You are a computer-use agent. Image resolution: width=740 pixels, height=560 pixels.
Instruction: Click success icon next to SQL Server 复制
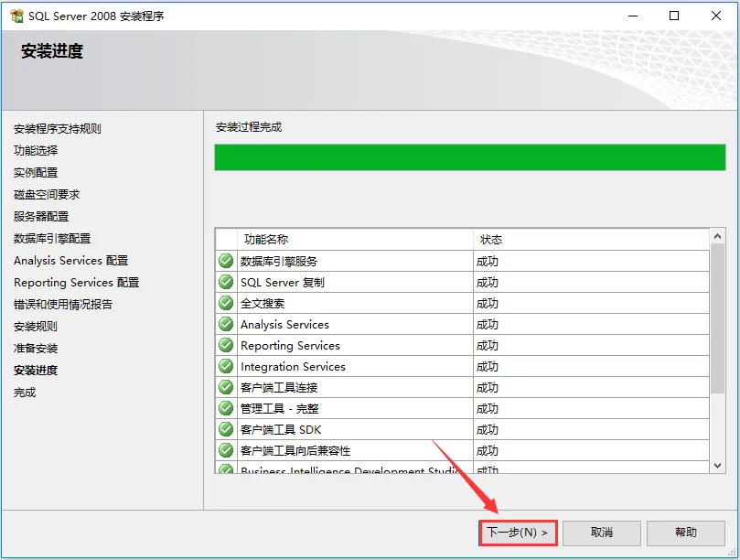[226, 282]
